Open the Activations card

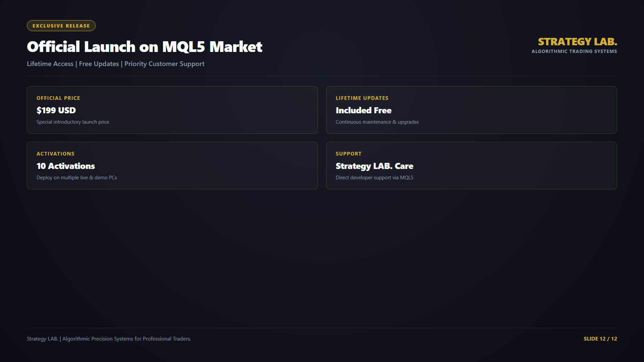172,166
